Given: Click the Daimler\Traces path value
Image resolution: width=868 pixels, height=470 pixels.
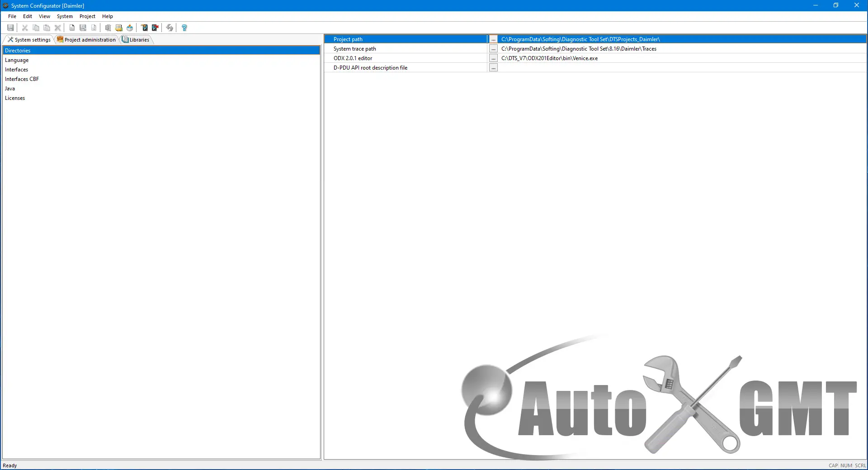Looking at the screenshot, I should pyautogui.click(x=579, y=49).
